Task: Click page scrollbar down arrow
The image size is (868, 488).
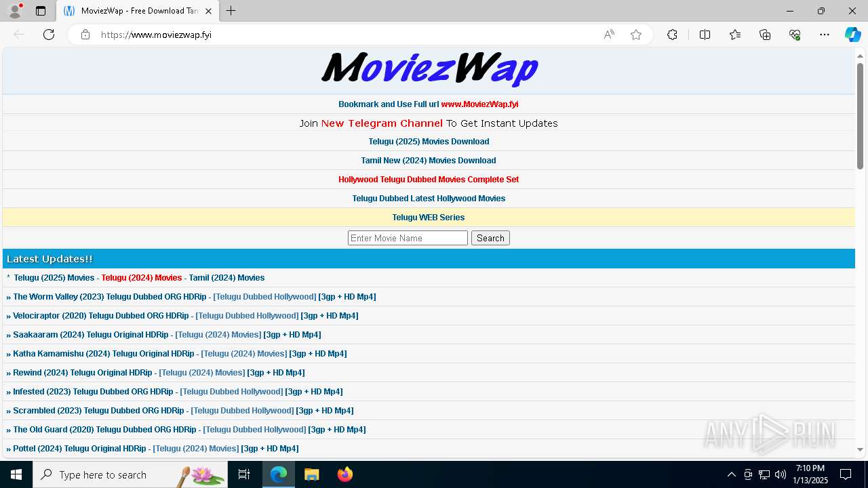Action: pos(860,449)
